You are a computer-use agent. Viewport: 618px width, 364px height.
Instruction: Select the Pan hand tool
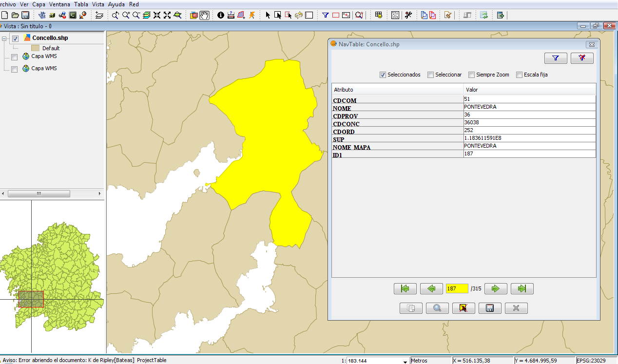pyautogui.click(x=205, y=15)
